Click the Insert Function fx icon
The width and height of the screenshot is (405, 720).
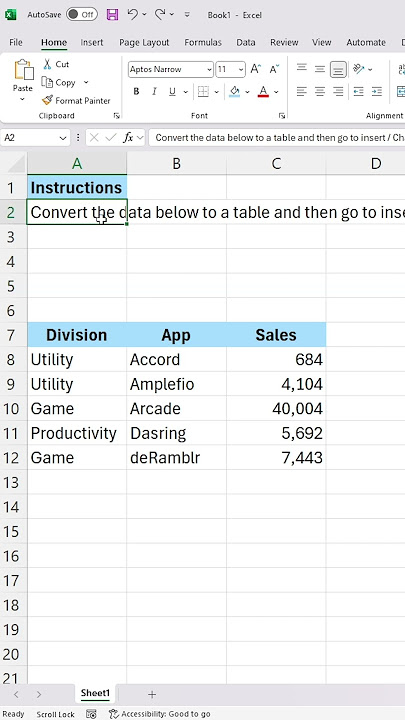(128, 137)
